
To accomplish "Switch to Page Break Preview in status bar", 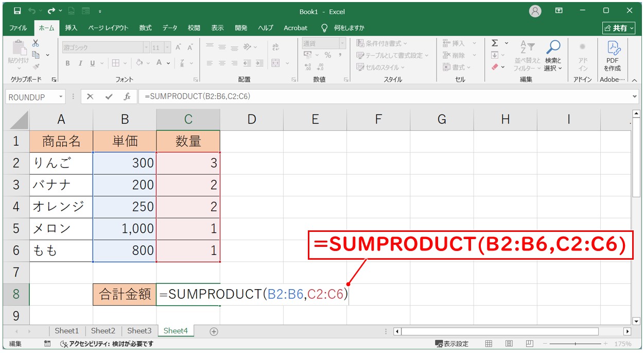I will tap(529, 344).
